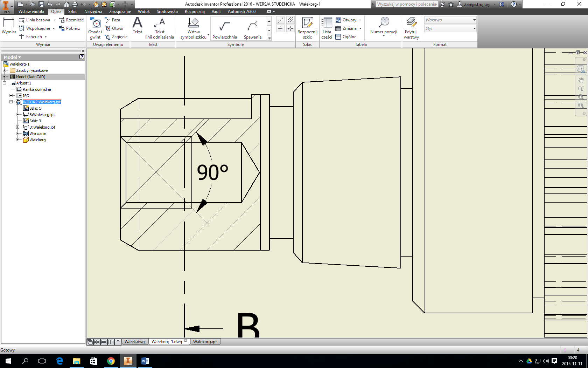The width and height of the screenshot is (588, 368).
Task: Click Rozpocznij szkic button
Action: (x=307, y=28)
